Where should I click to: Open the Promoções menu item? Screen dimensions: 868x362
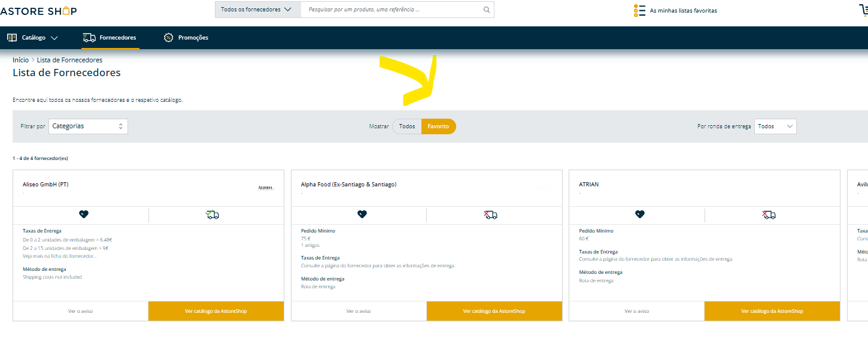[x=186, y=37]
